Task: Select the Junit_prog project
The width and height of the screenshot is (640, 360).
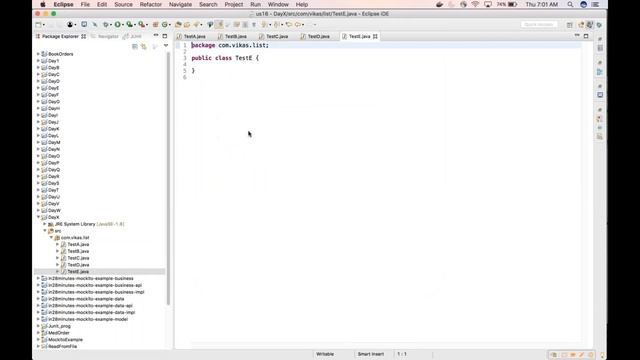Action: [59, 326]
